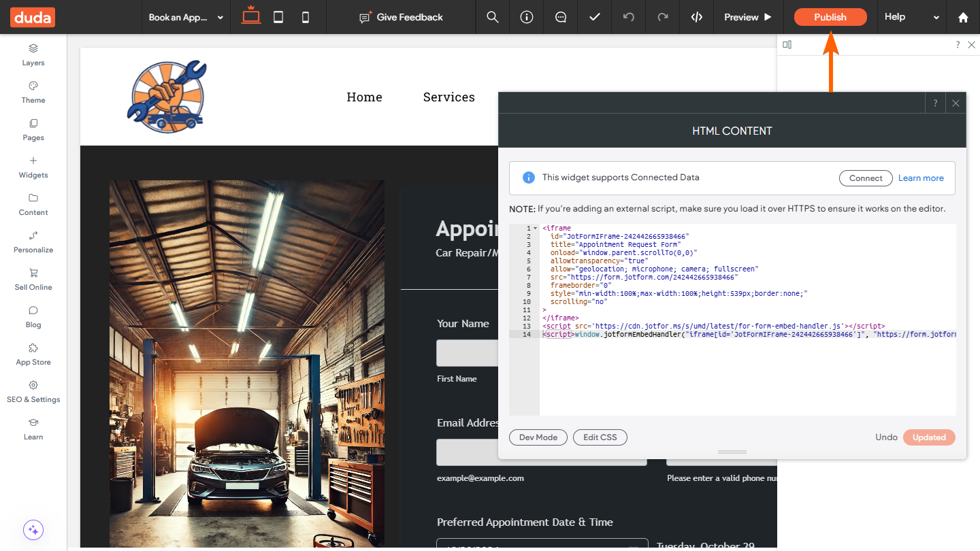The width and height of the screenshot is (980, 551).
Task: Open comments chat bubble icon
Action: coord(561,17)
